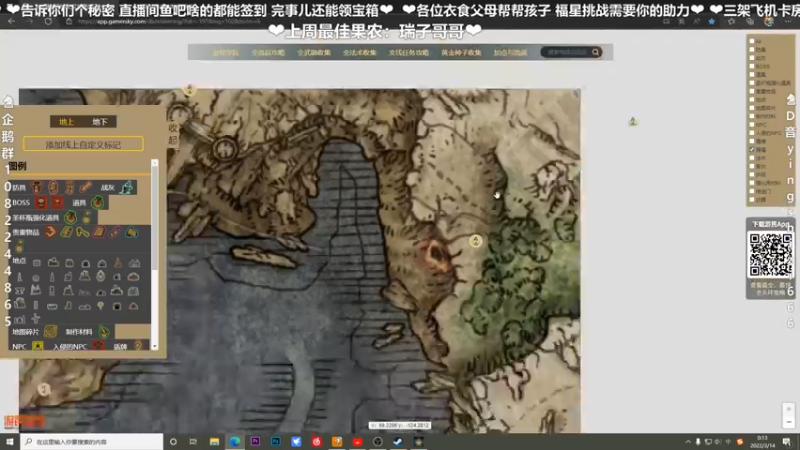
Task: Check the BOSS filter checkbox
Action: click(752, 66)
